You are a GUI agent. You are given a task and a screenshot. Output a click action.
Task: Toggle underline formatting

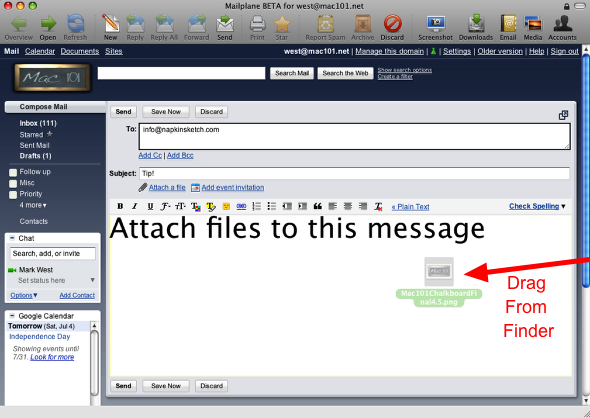coord(150,206)
